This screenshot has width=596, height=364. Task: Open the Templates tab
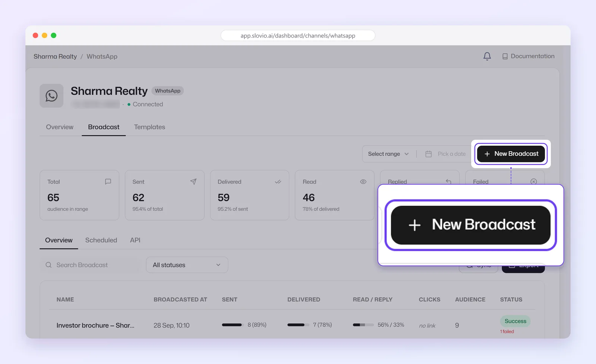149,127
